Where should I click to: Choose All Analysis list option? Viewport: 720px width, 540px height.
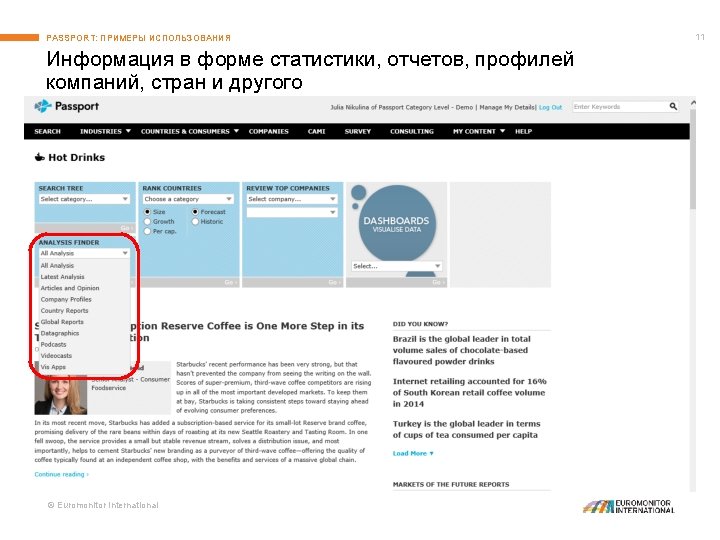pyautogui.click(x=57, y=265)
